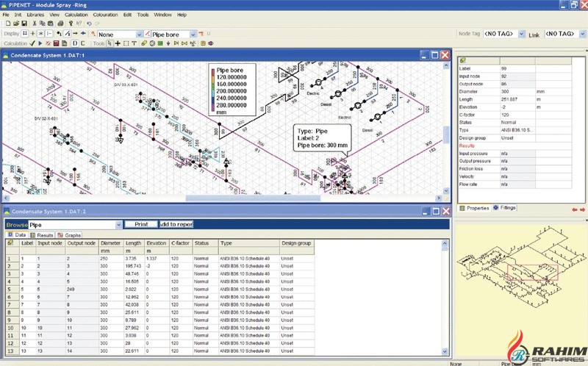
Task: Open the Colouration menu
Action: coord(105,14)
